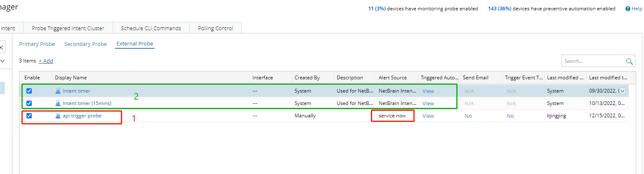Click the siren icon for Intent timer (15mins)
The image size is (644, 174).
58,103
